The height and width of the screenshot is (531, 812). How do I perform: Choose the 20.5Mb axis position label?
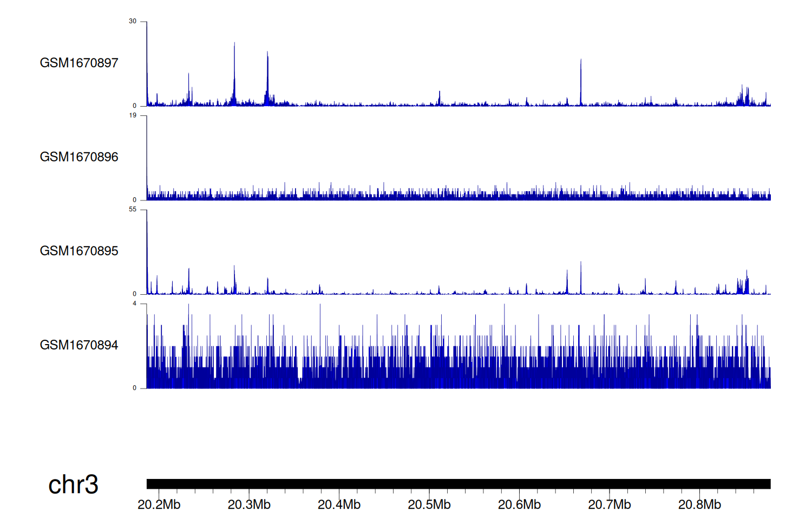tap(429, 505)
